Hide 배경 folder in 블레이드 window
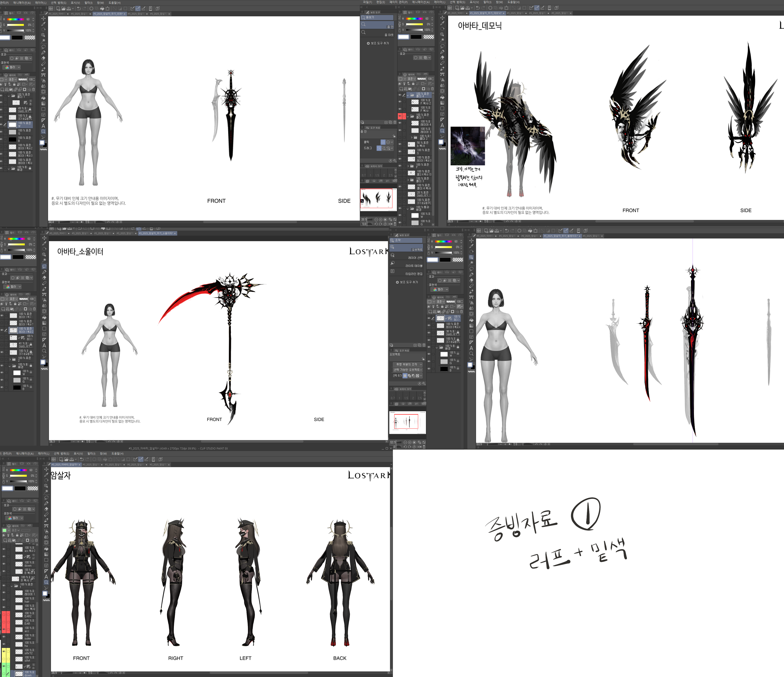Viewport: 784px width, 677px height. (x=429, y=347)
